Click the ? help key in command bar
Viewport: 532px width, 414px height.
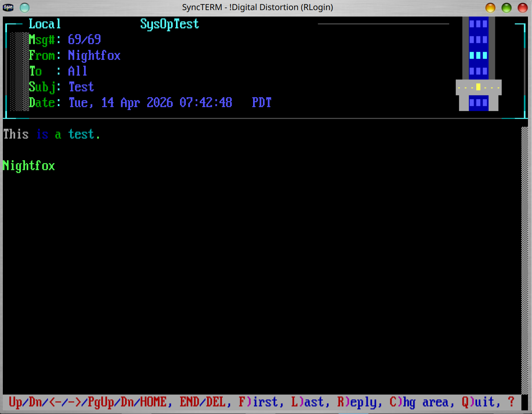pos(511,402)
